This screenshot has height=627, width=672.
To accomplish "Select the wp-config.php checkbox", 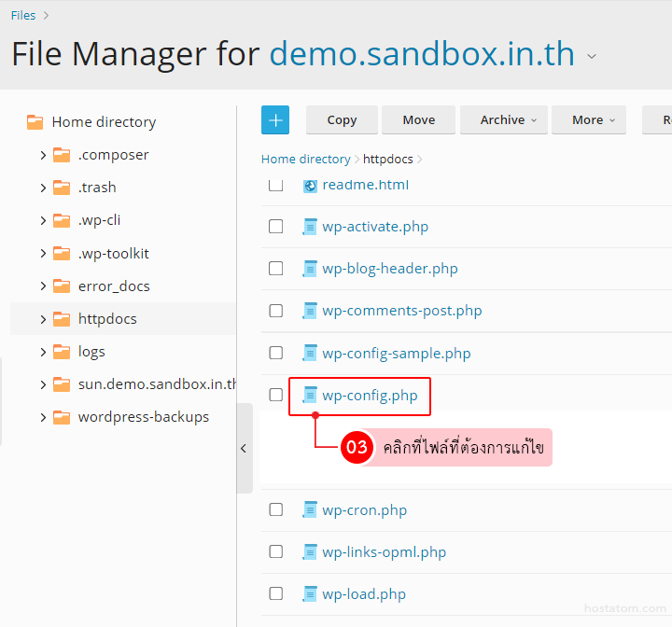I will [275, 395].
